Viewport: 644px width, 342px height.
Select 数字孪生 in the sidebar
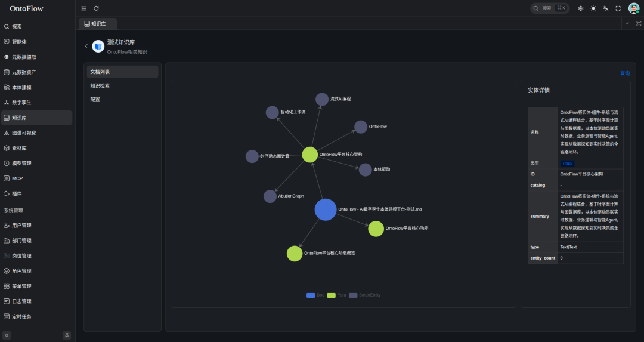pyautogui.click(x=37, y=102)
